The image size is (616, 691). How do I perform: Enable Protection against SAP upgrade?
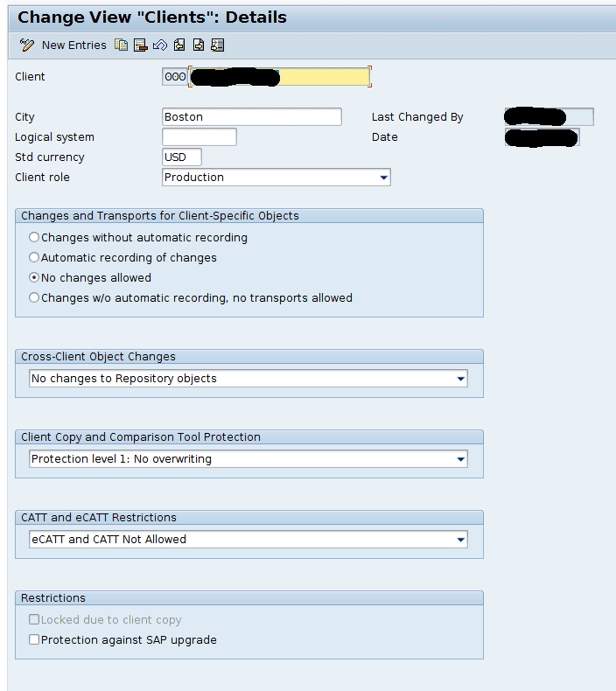coord(34,639)
